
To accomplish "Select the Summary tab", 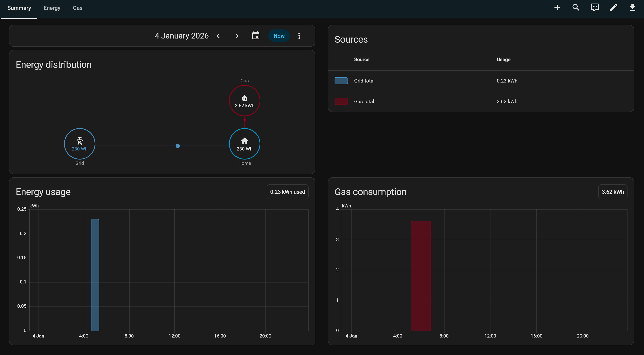I will [x=19, y=8].
